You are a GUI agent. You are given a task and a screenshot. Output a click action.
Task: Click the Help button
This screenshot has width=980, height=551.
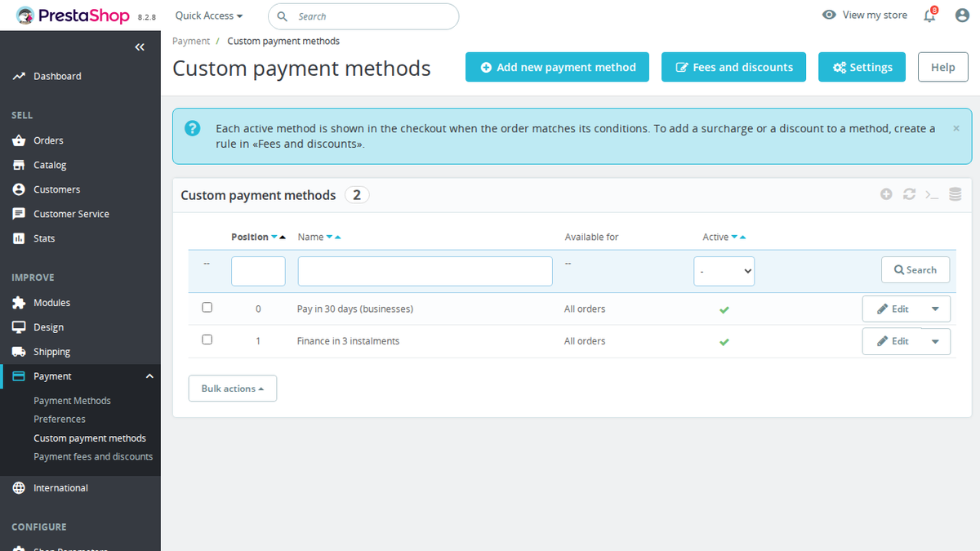[942, 67]
